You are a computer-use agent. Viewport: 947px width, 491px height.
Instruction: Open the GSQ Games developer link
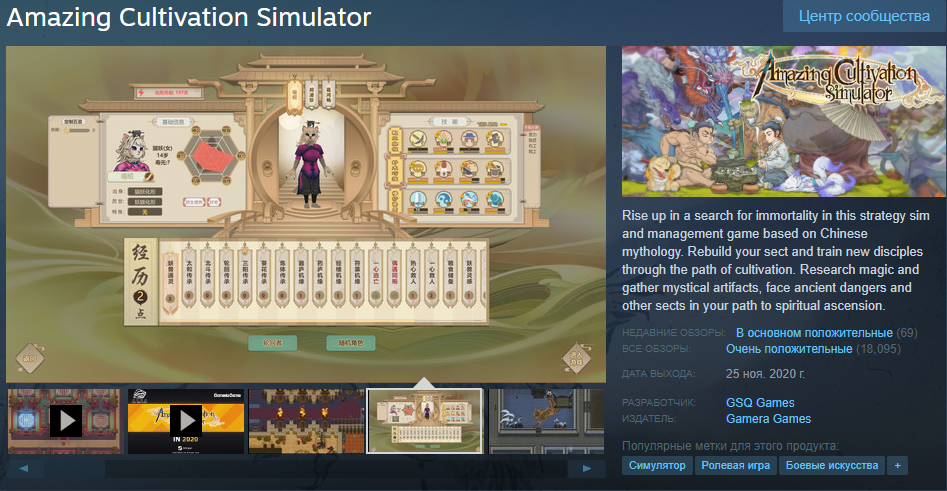point(760,402)
